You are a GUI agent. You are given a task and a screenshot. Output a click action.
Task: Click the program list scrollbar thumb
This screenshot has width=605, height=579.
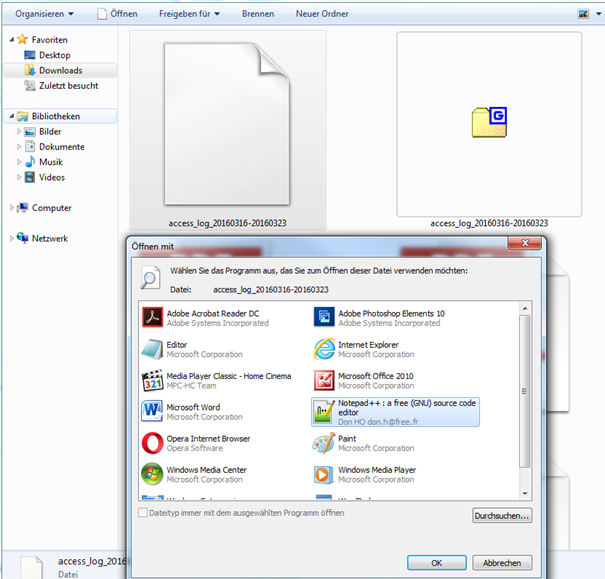pyautogui.click(x=524, y=392)
